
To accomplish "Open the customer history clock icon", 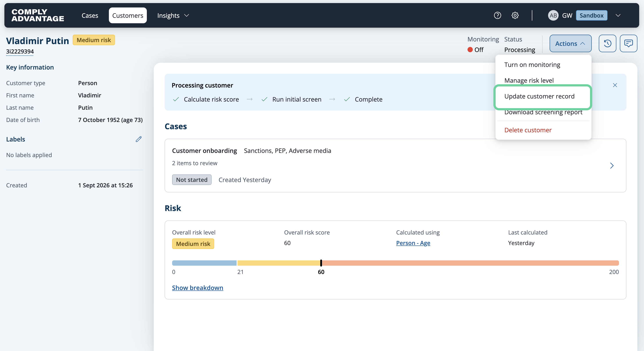I will 608,43.
